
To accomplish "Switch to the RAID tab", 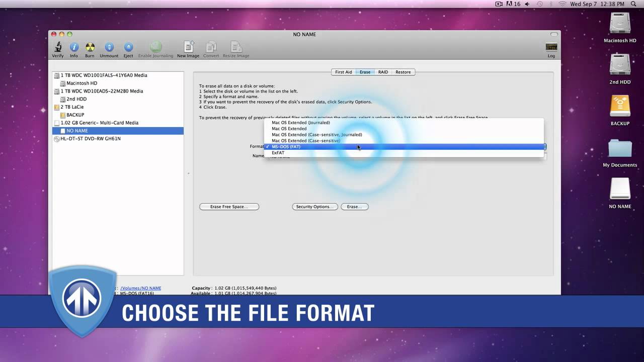I will click(383, 72).
